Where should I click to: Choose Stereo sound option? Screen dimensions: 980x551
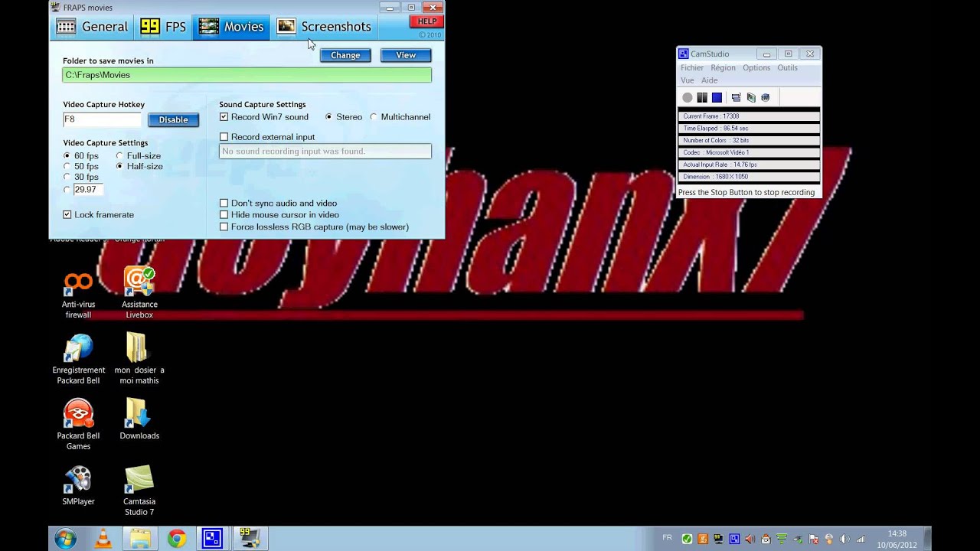tap(329, 117)
